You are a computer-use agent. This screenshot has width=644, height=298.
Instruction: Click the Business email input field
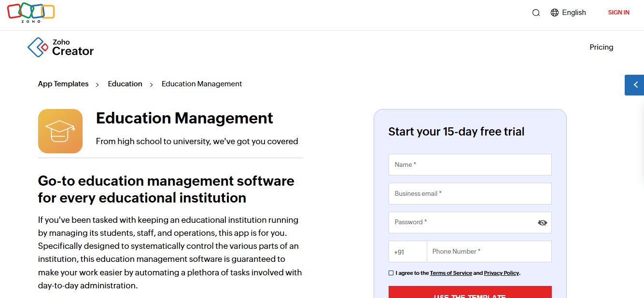470,193
